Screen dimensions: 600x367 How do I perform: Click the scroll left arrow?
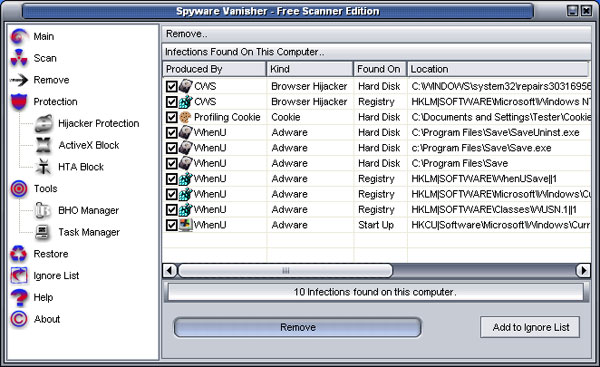(170, 271)
